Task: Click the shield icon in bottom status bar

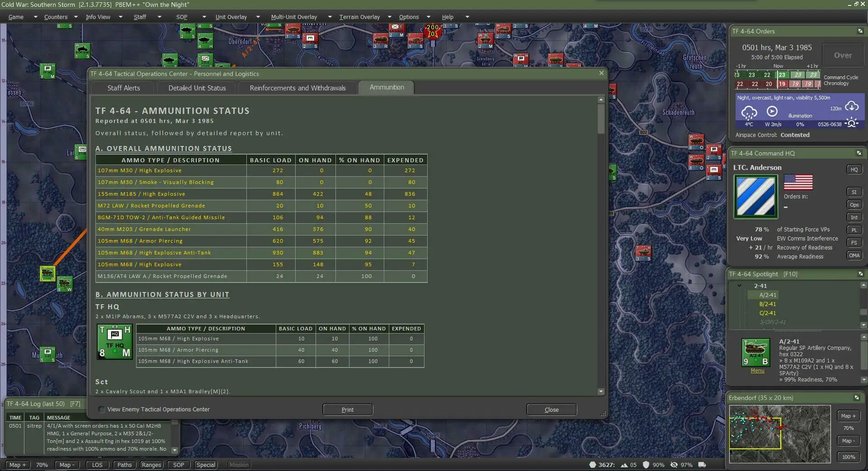Action: point(646,465)
